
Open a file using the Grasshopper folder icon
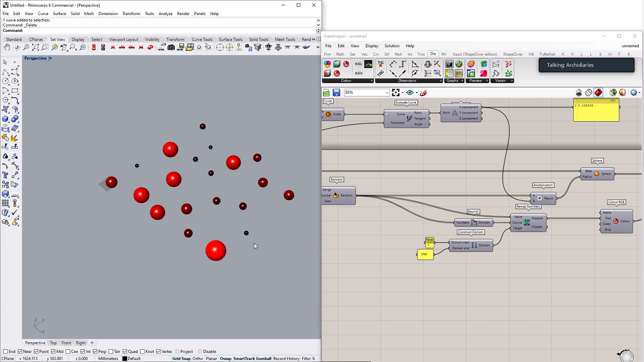326,92
